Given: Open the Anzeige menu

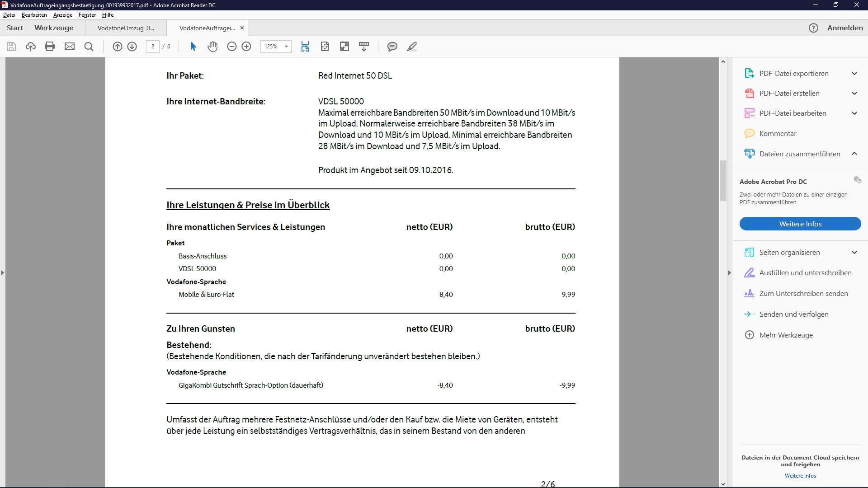Looking at the screenshot, I should click(63, 15).
